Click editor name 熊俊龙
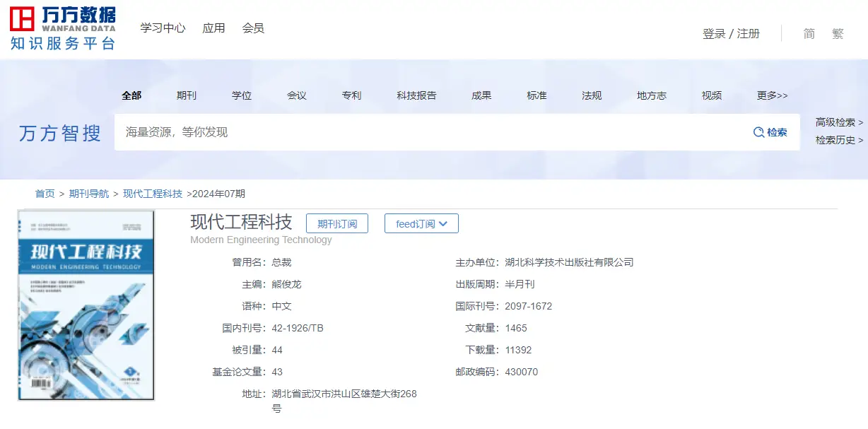This screenshot has width=868, height=429. (287, 284)
